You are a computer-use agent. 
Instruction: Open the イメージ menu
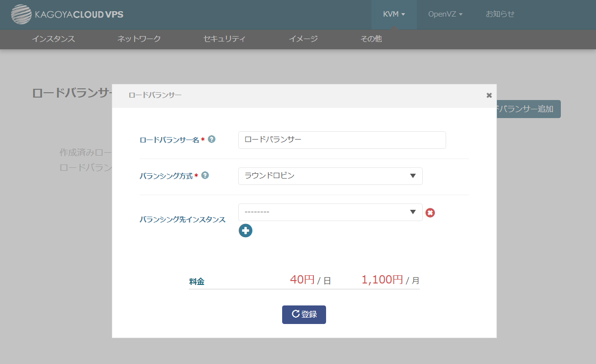point(303,39)
